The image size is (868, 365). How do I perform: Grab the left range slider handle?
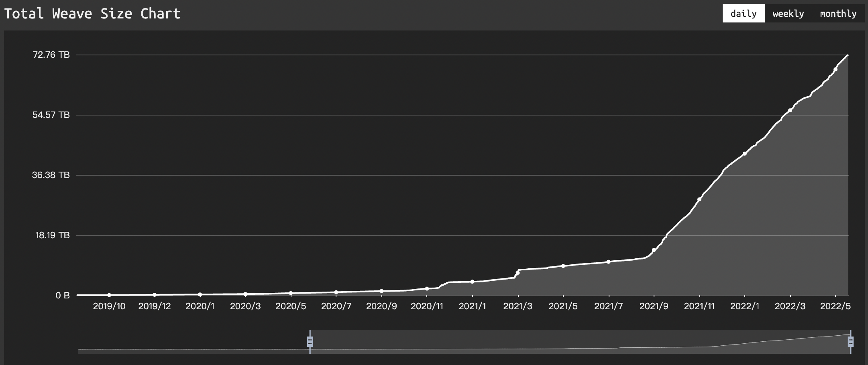click(x=310, y=342)
